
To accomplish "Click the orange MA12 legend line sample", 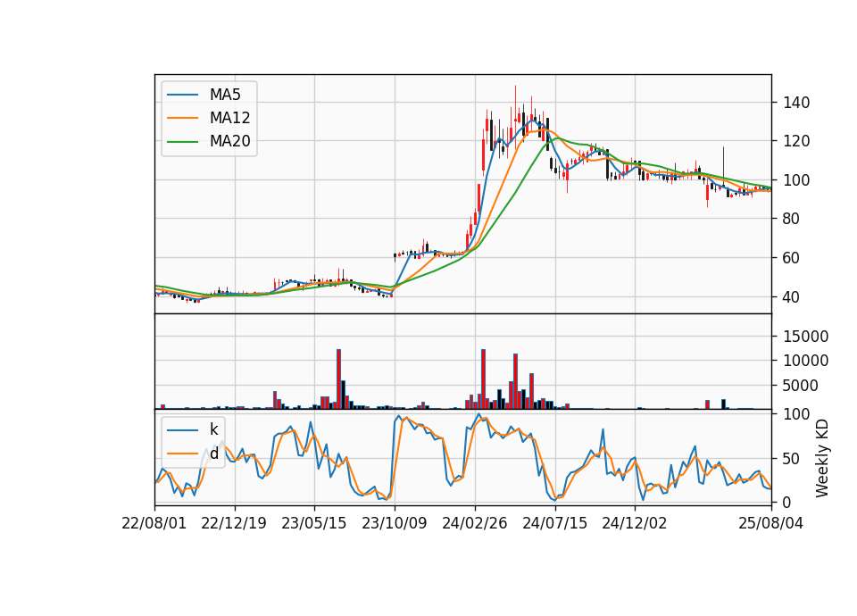I will coord(182,118).
